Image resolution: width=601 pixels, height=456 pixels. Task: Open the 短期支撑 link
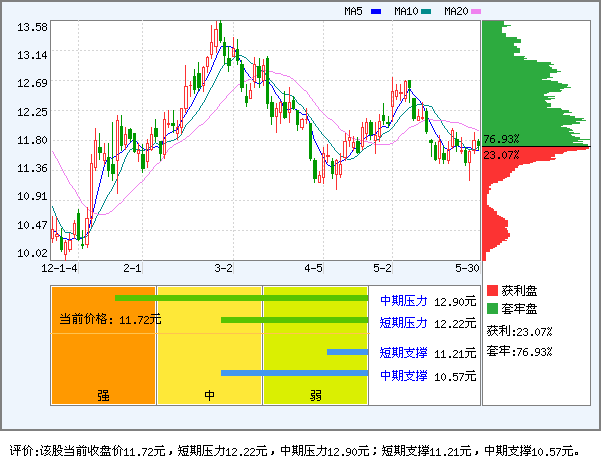404,353
